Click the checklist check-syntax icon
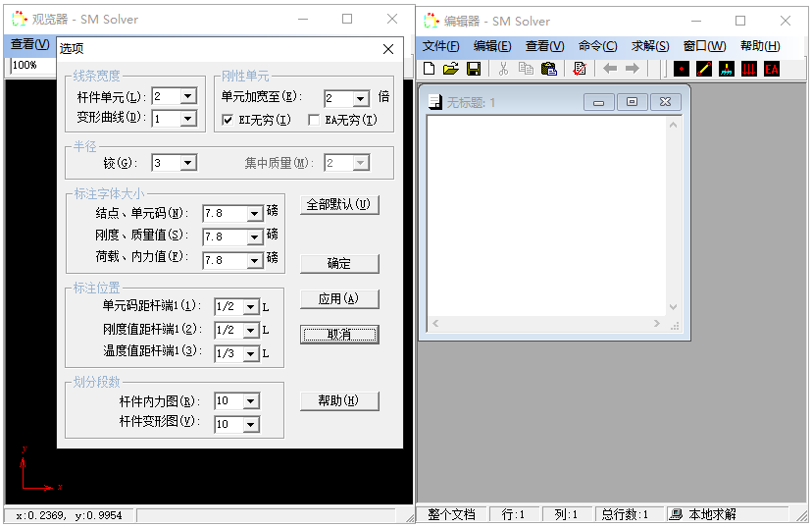The height and width of the screenshot is (527, 812). pyautogui.click(x=580, y=69)
